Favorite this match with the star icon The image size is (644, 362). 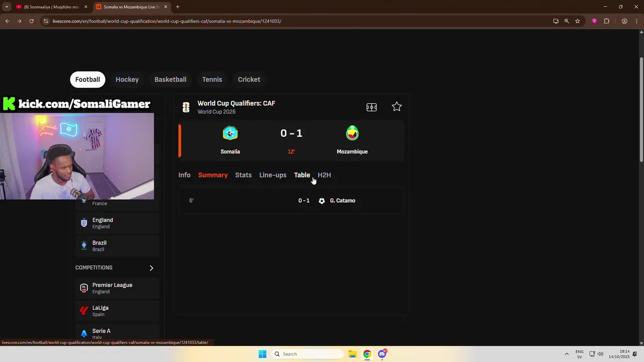point(397,107)
